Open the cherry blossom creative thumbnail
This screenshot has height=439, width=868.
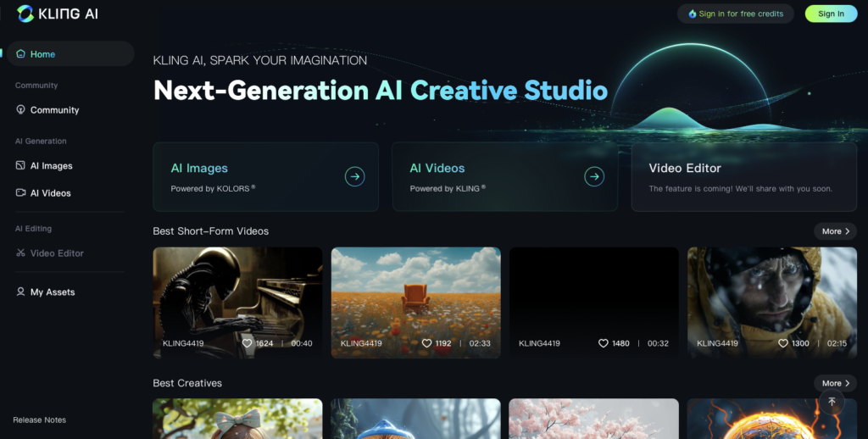pos(594,419)
